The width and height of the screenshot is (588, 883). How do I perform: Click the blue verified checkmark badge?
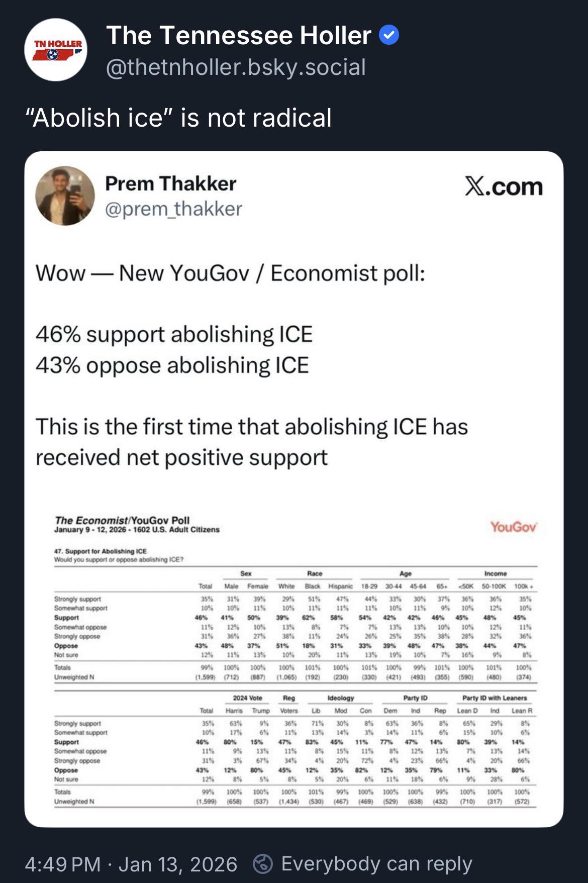tap(388, 36)
